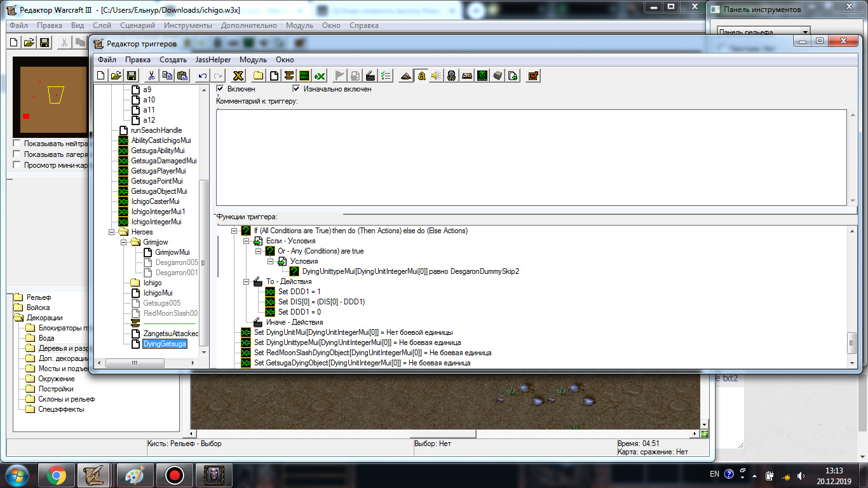Image resolution: width=868 pixels, height=488 pixels.
Task: Select the 'Set DIS[0] = (DIS[0] - DDD1)' action
Action: [322, 302]
